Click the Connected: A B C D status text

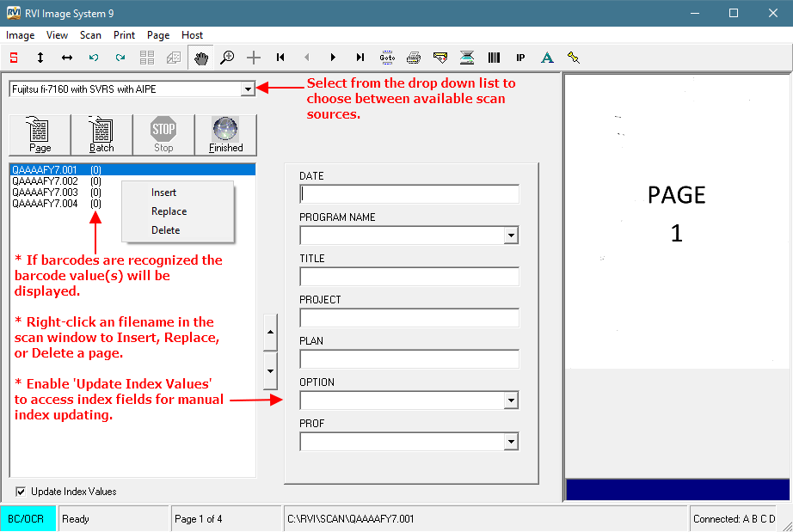point(734,519)
